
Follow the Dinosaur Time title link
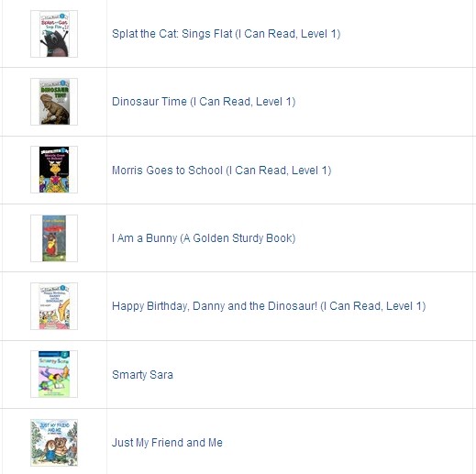pyautogui.click(x=204, y=102)
